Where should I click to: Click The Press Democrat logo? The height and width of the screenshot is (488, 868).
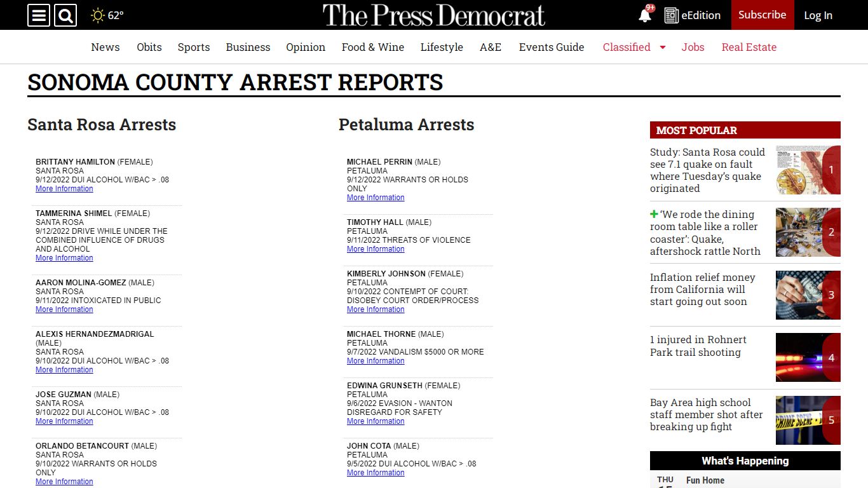(434, 15)
